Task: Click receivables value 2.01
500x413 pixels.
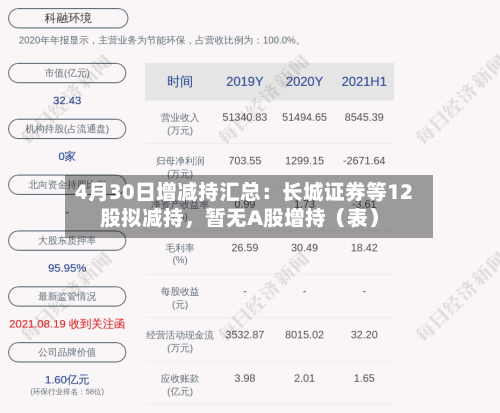Action: click(304, 378)
